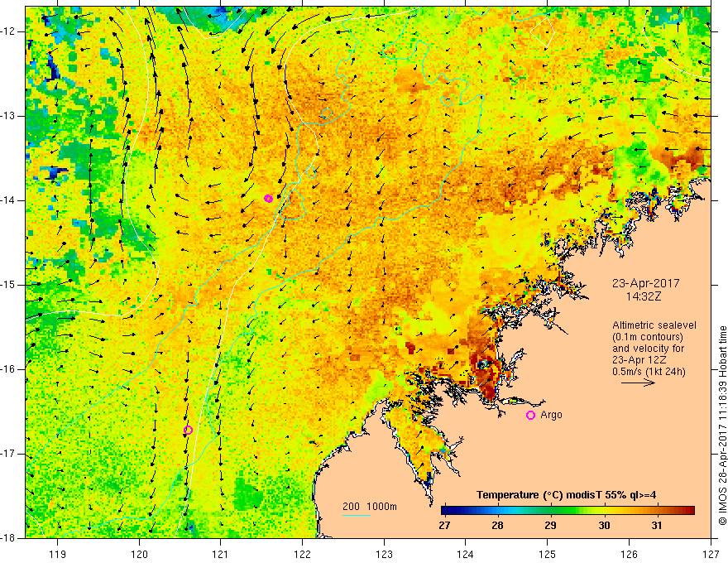Click the color bar value 30
Screen dimensions: 728x563
click(604, 526)
